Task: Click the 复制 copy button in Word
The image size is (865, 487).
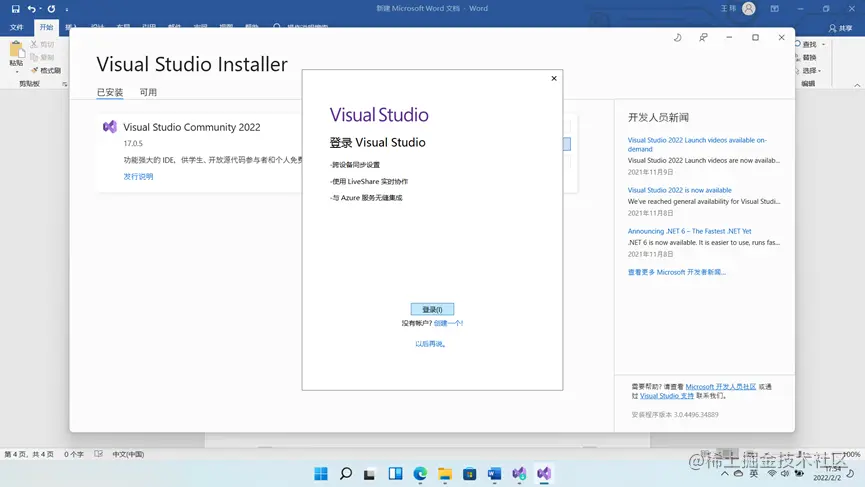Action: [42, 57]
